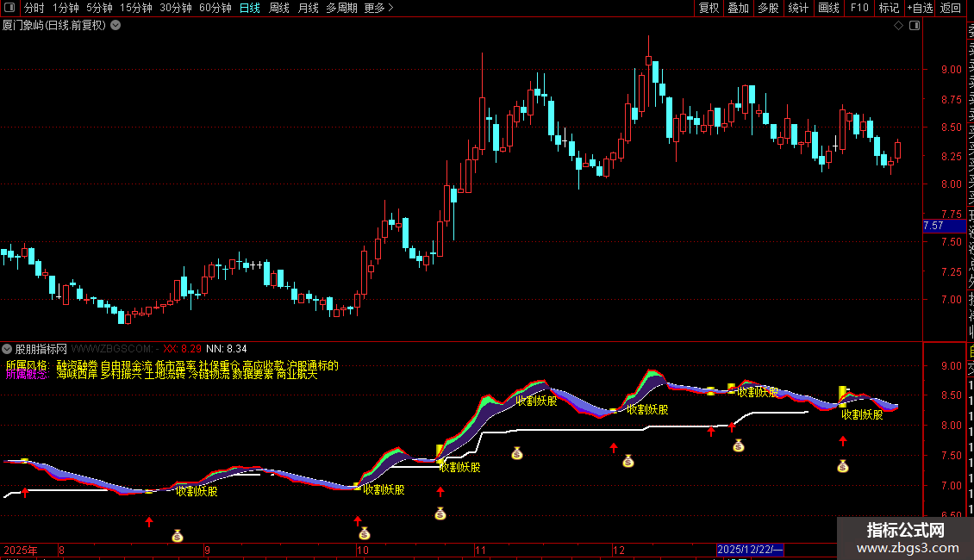Click month 11 label on time axis
Screen dimensions: 974x560
tap(480, 550)
